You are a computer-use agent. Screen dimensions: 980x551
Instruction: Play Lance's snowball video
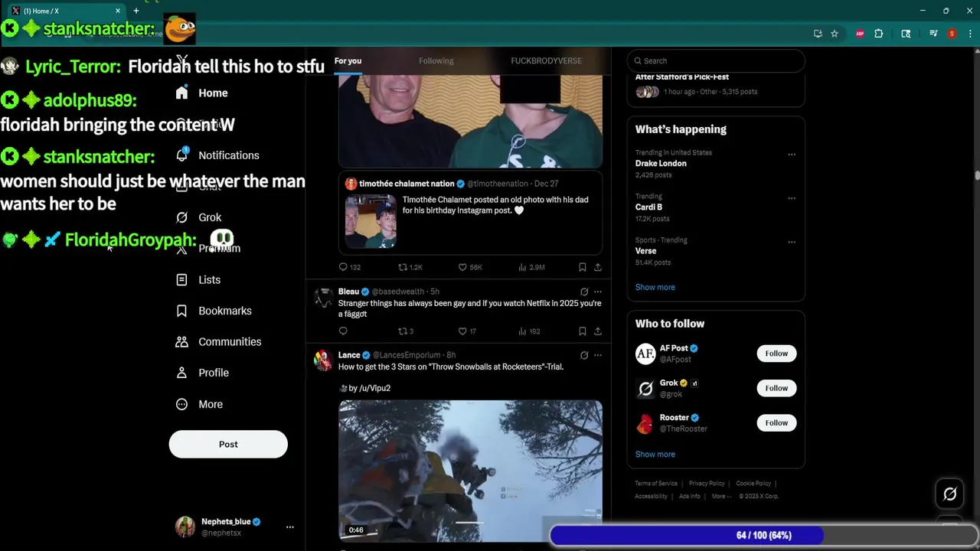pos(470,471)
